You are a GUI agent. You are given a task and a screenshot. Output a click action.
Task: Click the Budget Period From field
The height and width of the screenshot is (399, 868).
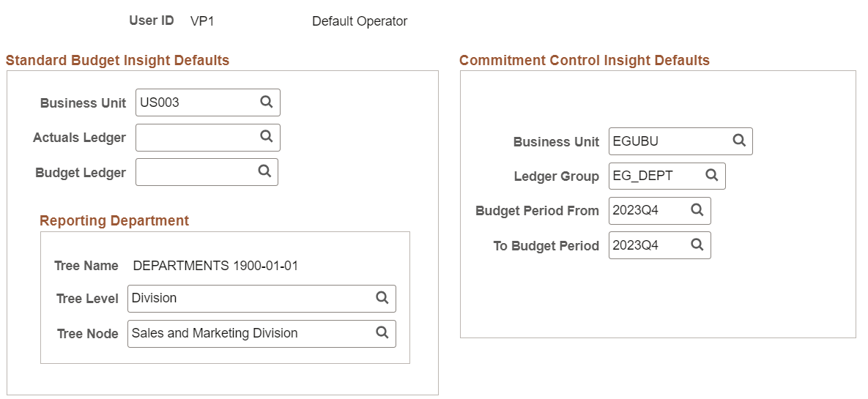coord(648,211)
